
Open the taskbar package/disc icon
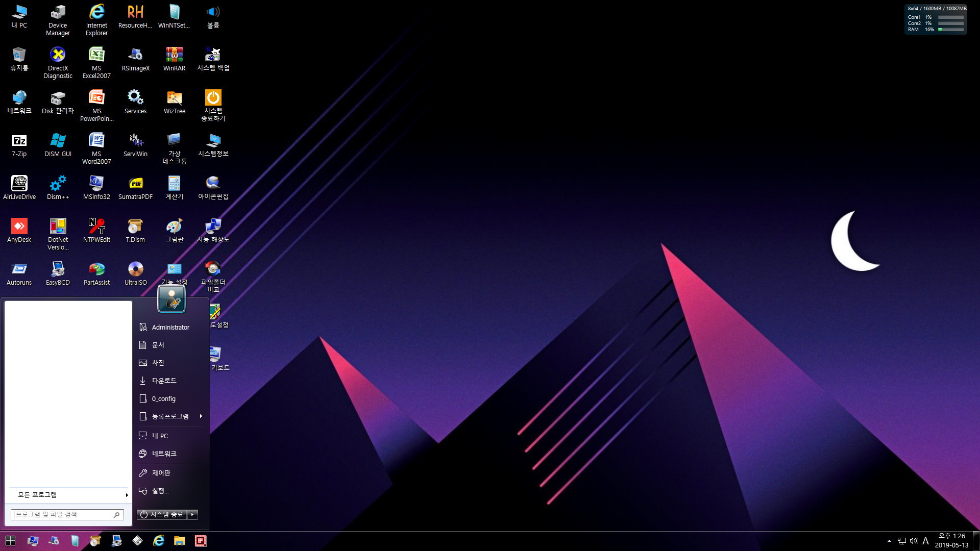[95, 541]
